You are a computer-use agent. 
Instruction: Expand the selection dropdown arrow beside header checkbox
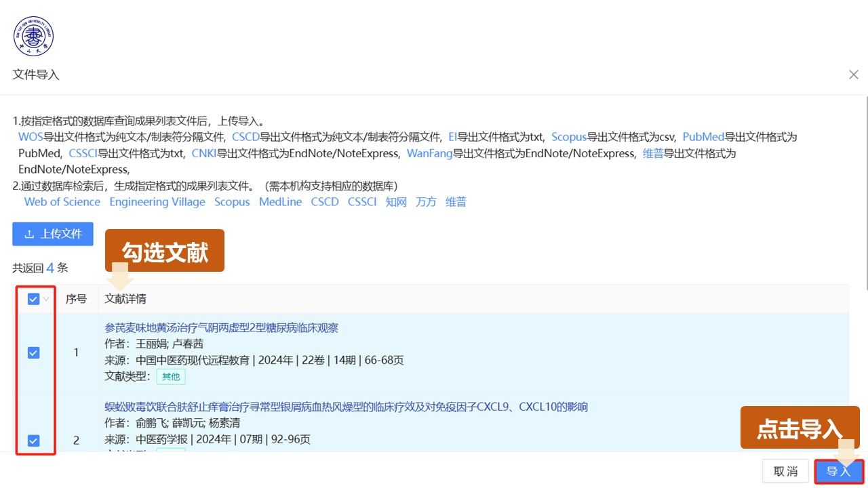[x=47, y=299]
